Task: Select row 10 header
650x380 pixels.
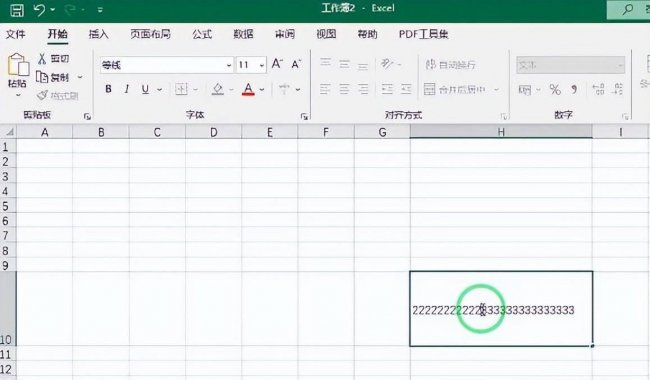Action: tap(8, 309)
